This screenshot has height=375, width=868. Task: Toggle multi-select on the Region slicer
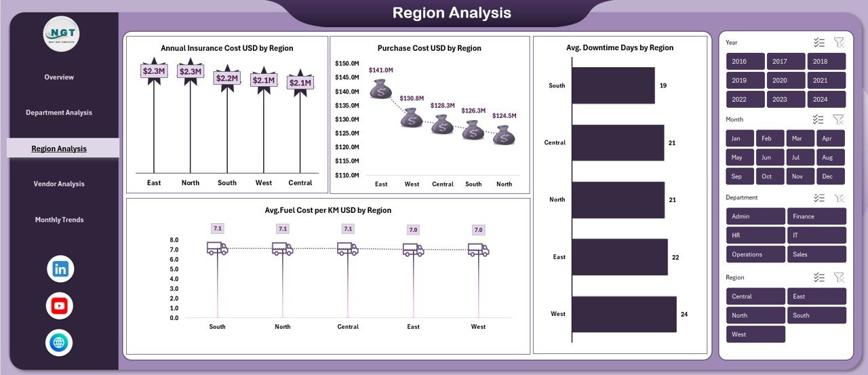[x=819, y=277]
